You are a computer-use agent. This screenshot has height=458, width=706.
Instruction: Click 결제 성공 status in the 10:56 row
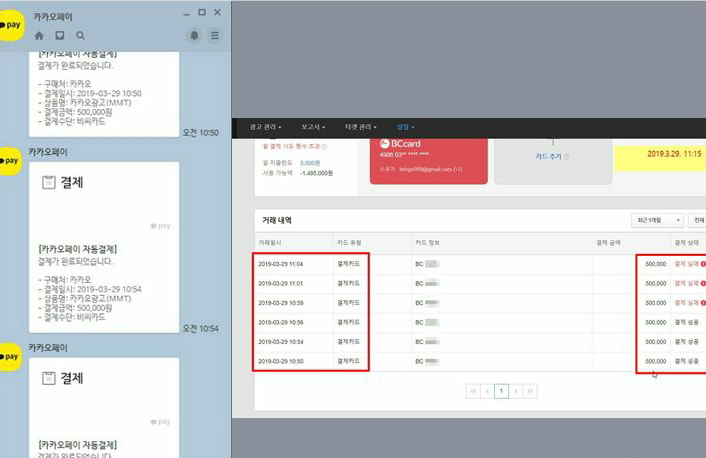click(687, 322)
